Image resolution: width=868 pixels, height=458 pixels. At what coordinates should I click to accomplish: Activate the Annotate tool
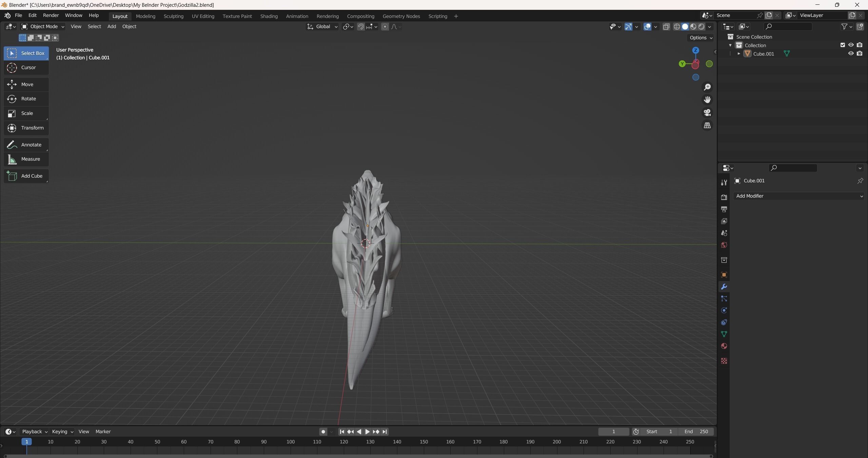point(26,145)
